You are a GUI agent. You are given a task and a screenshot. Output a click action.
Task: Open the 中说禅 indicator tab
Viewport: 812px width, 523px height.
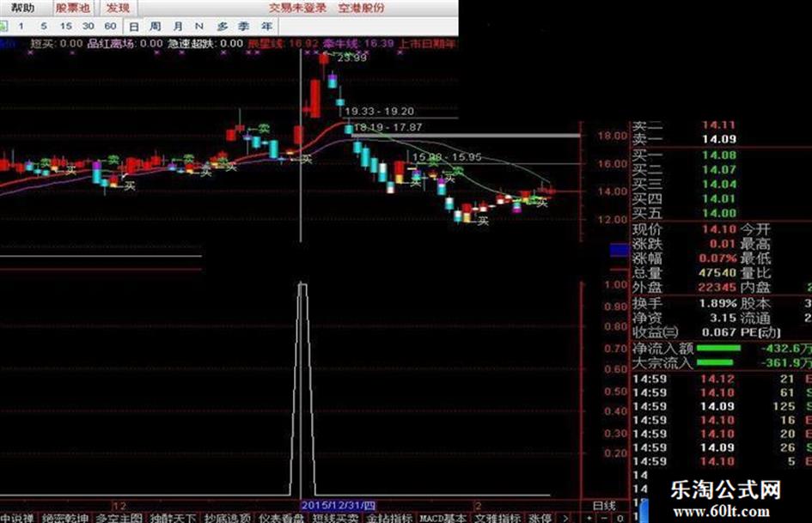coord(16,517)
